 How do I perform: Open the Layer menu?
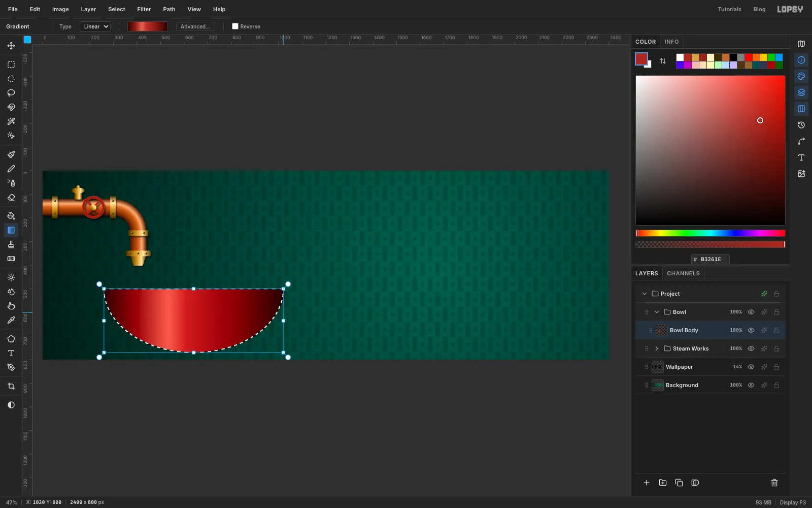coord(88,9)
